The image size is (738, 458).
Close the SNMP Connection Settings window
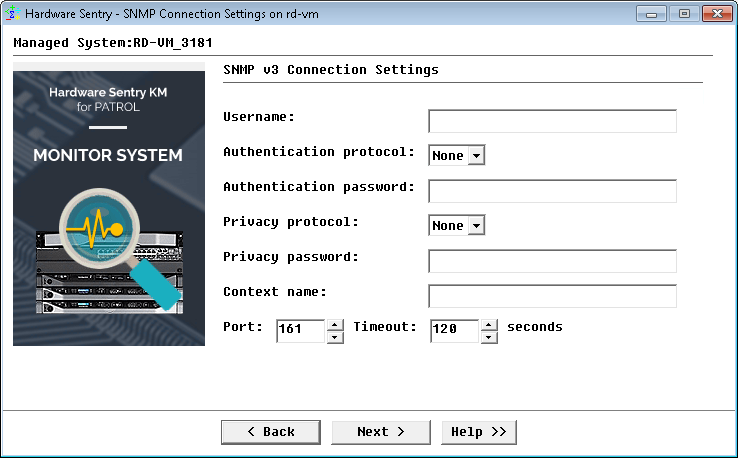(x=717, y=14)
